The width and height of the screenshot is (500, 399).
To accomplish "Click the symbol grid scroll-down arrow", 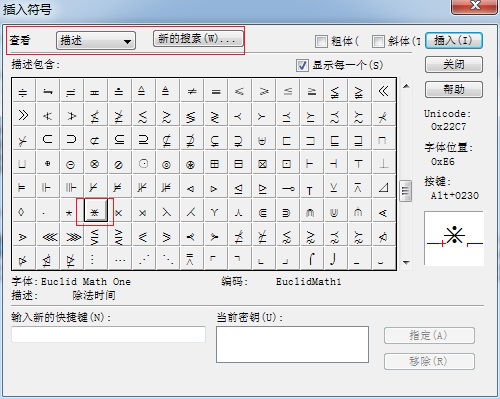I will point(406,262).
